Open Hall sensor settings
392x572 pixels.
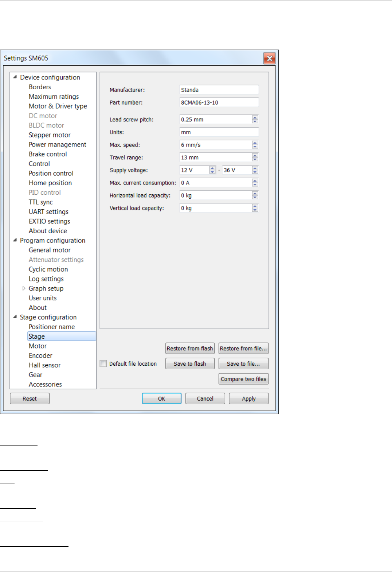tap(44, 365)
